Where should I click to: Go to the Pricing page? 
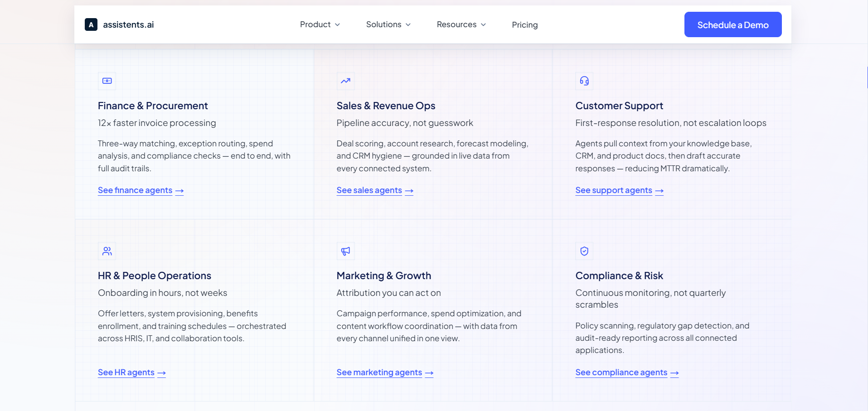coord(525,25)
